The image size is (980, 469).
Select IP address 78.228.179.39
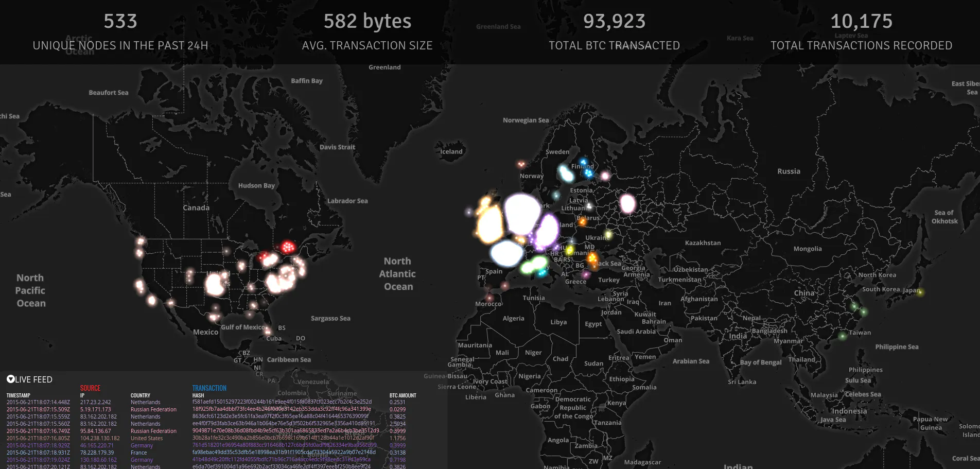pyautogui.click(x=97, y=453)
